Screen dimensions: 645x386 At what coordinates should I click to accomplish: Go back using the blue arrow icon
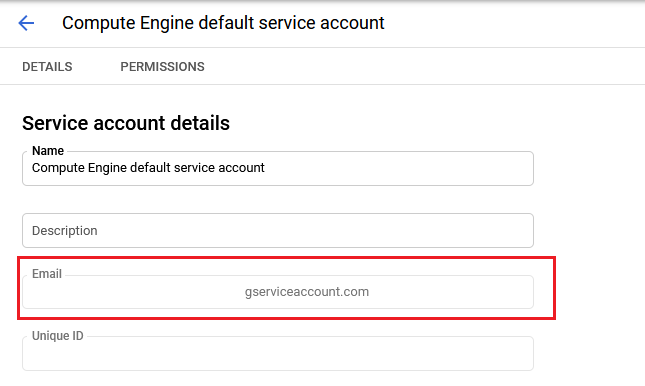pos(26,23)
